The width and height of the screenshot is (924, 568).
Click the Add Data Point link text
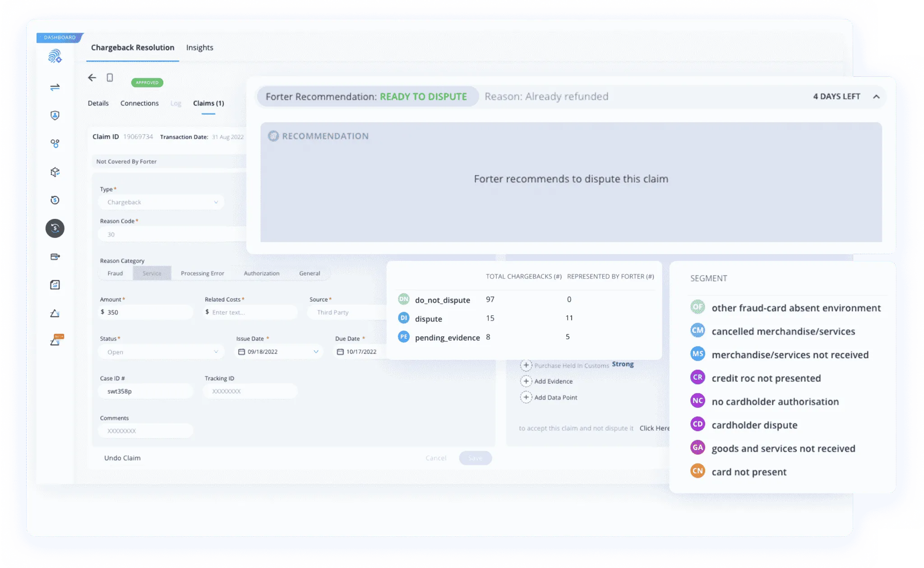pyautogui.click(x=556, y=397)
